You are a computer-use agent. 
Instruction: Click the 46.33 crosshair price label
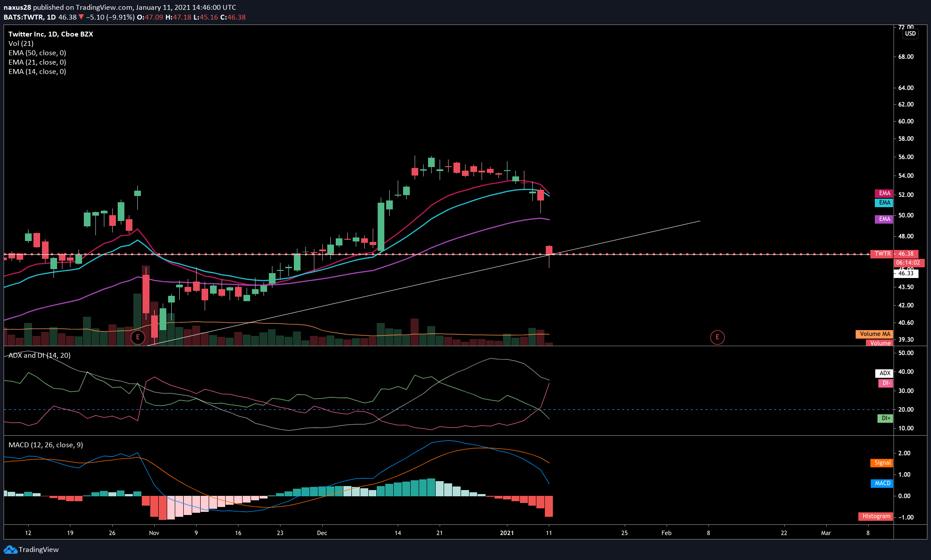pyautogui.click(x=906, y=273)
